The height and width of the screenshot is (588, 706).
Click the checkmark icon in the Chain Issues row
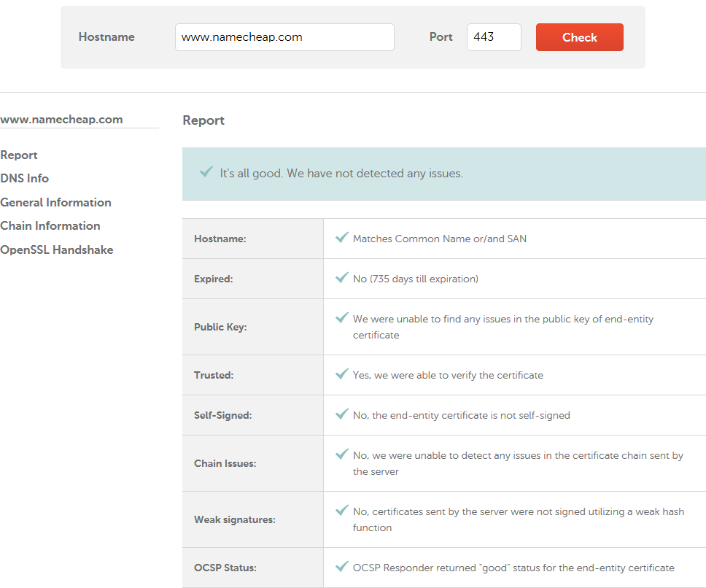point(342,454)
